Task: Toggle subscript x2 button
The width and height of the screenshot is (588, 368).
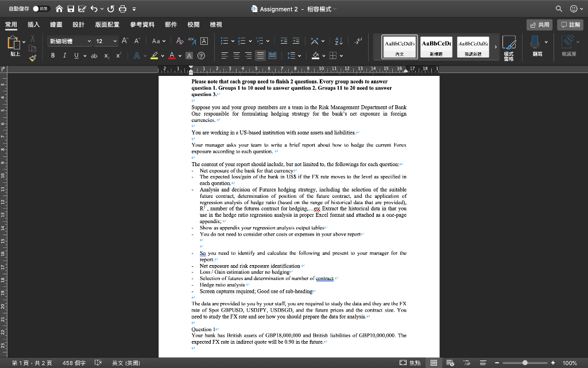Action: click(x=106, y=56)
